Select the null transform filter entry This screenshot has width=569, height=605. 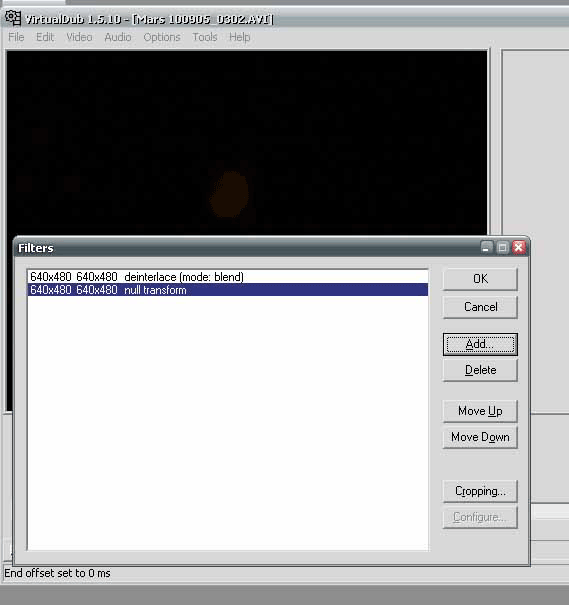tap(228, 290)
